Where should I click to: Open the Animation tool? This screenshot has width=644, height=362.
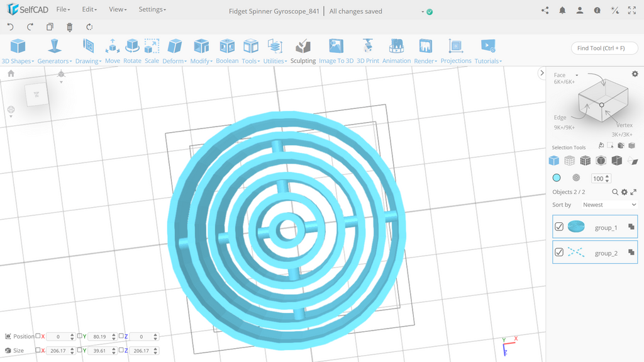[x=396, y=51]
